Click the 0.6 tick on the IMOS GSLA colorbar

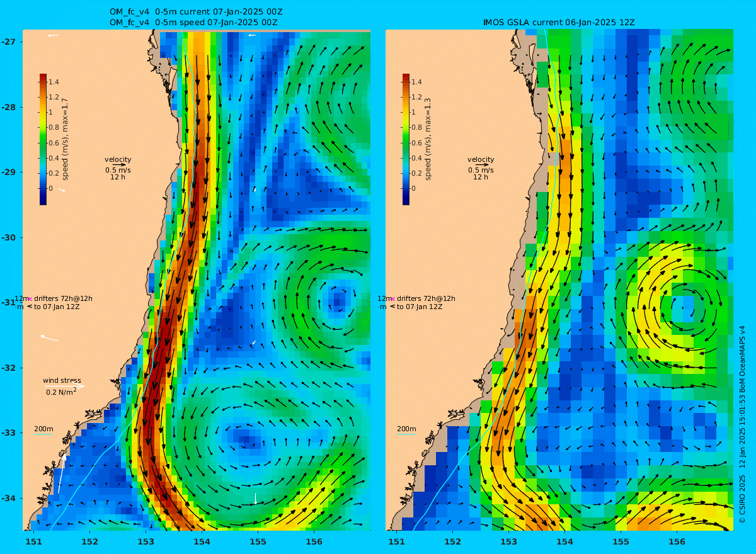pos(417,143)
